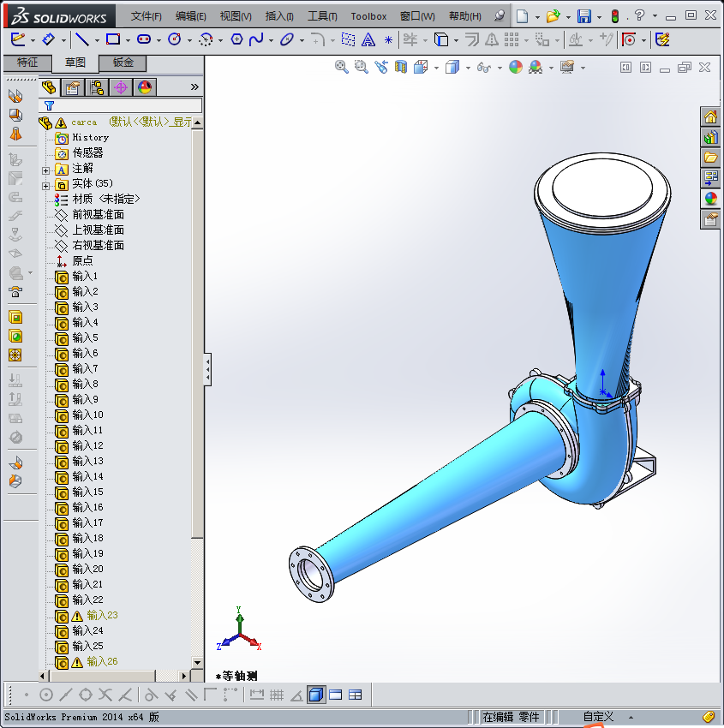Switch to the 钣金 tab
The height and width of the screenshot is (728, 724).
(x=123, y=63)
